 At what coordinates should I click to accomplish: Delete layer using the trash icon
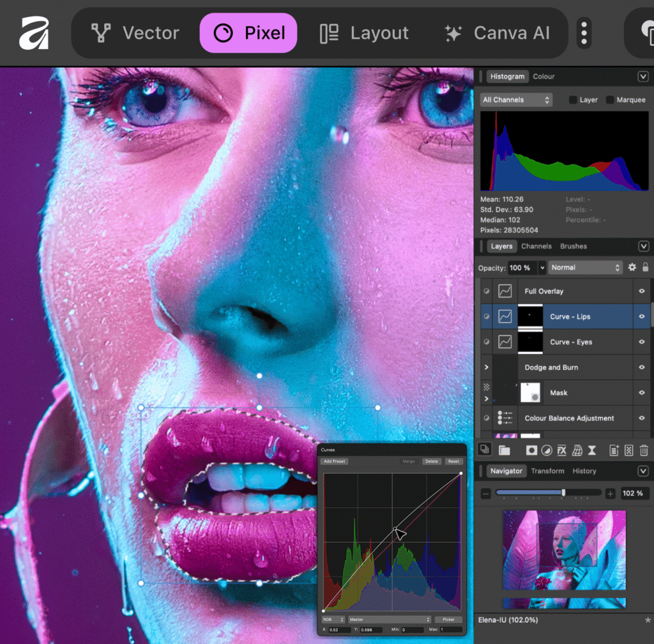click(644, 450)
